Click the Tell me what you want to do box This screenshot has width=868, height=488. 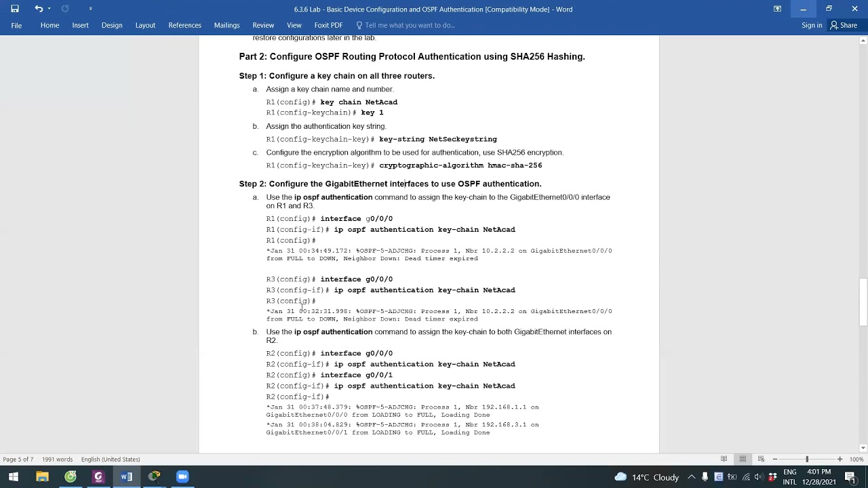point(406,25)
